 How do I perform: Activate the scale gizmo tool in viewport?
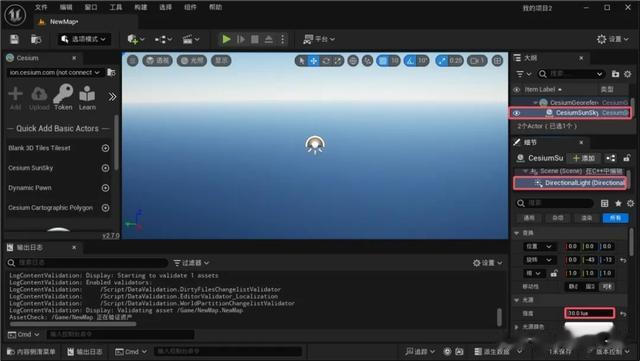click(x=338, y=61)
